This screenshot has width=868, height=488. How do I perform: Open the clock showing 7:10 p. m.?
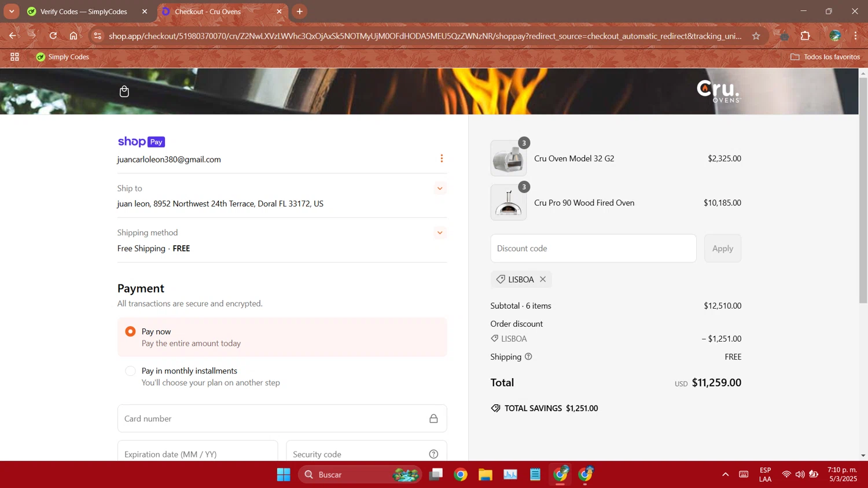843,474
